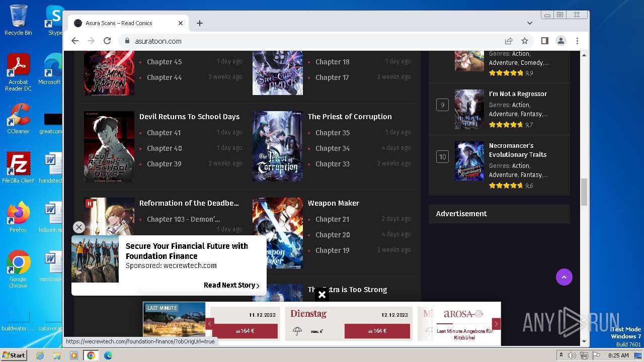This screenshot has width=644, height=362.
Task: Open Read Next Story link
Action: click(x=231, y=285)
